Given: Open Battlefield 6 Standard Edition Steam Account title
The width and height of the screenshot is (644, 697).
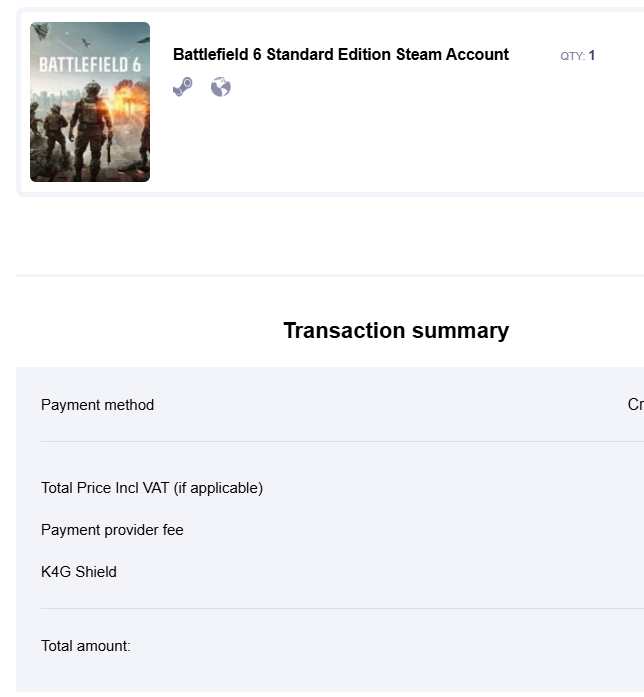Looking at the screenshot, I should [340, 54].
